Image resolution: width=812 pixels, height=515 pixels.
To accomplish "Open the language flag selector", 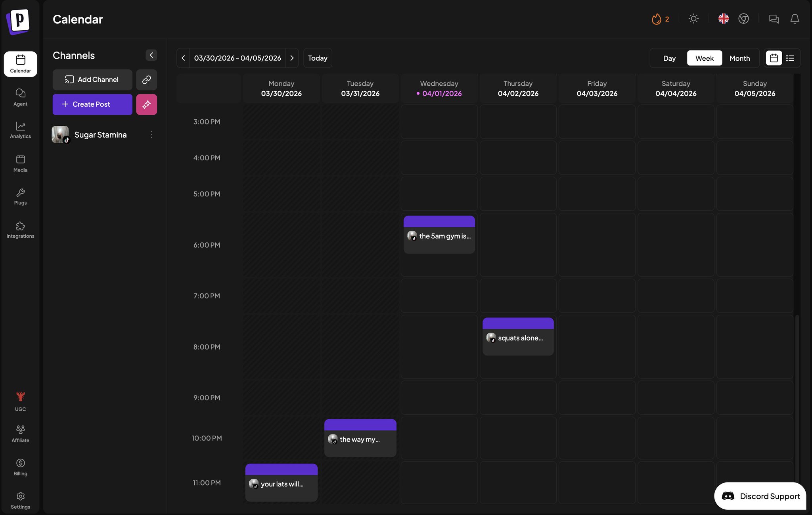I will (x=723, y=19).
